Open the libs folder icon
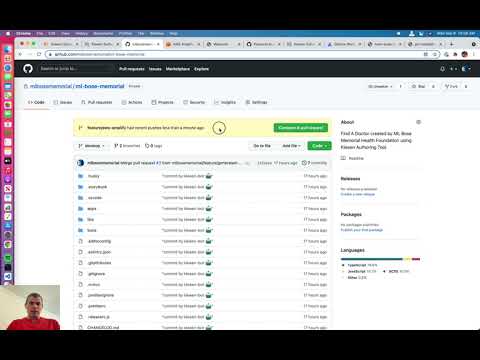The width and height of the screenshot is (480, 360). (x=80, y=220)
